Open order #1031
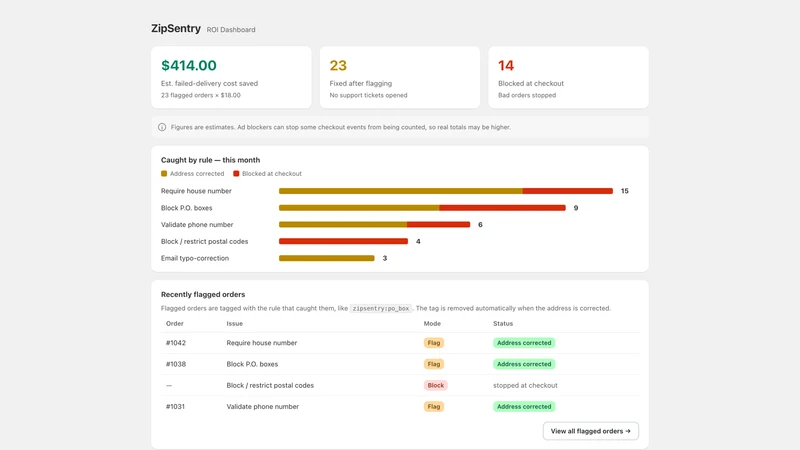Screen dimensions: 800x450 coord(175,407)
